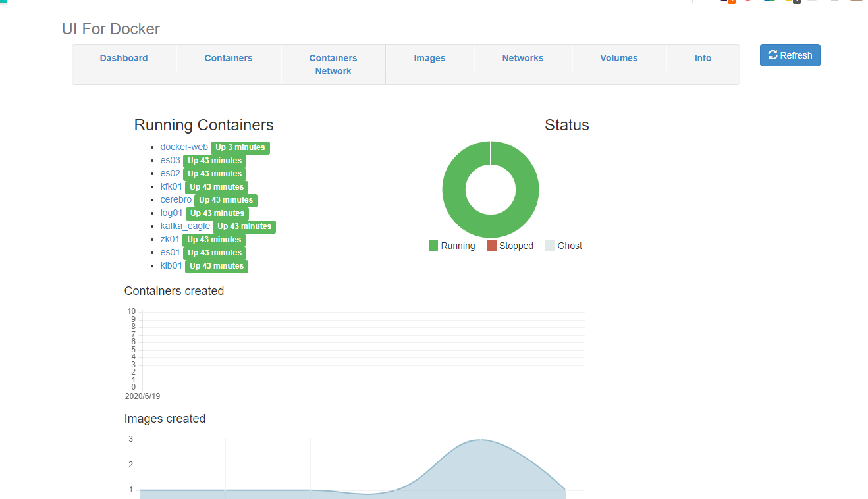Open the Dashboard tab

point(124,58)
